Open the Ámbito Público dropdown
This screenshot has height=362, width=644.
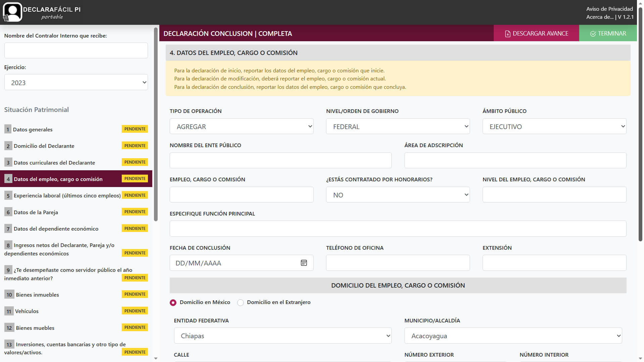point(554,126)
